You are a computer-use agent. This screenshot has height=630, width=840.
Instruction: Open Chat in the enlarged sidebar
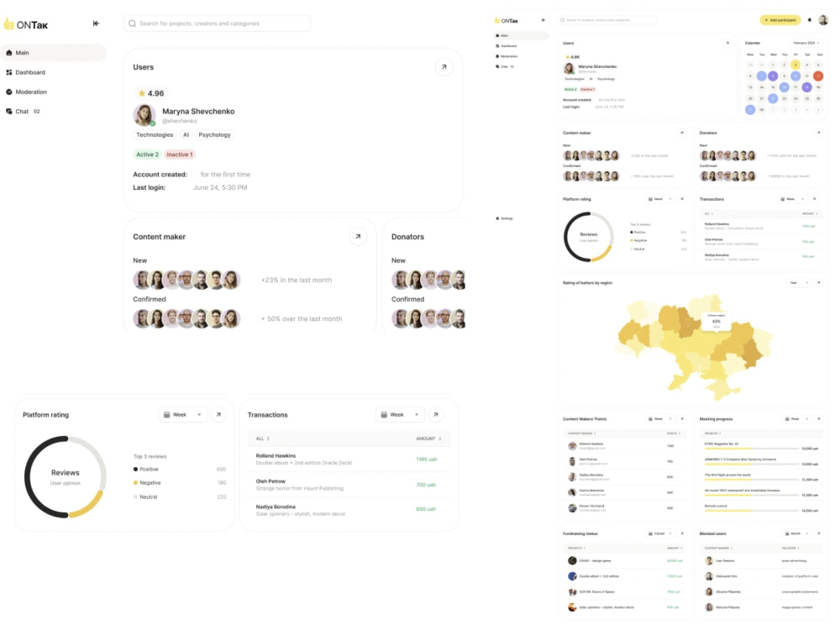[x=23, y=112]
